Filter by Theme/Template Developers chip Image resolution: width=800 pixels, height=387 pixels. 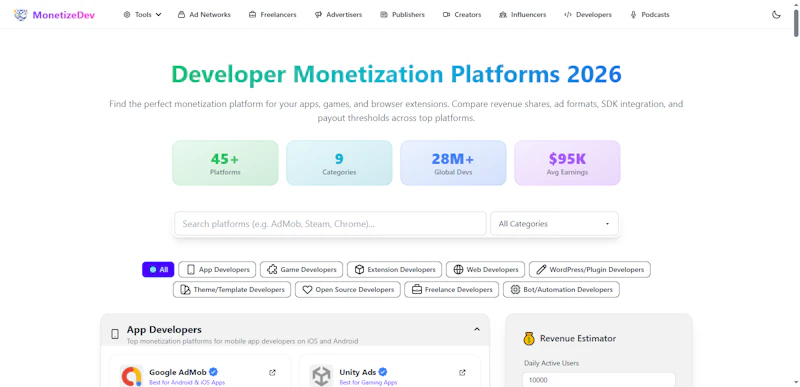232,290
